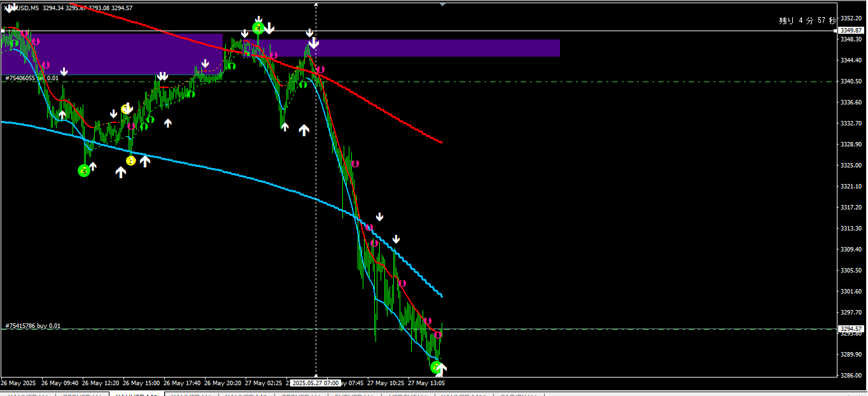868x396 pixels.
Task: Click the green signal circle at the top peak
Action: (258, 28)
